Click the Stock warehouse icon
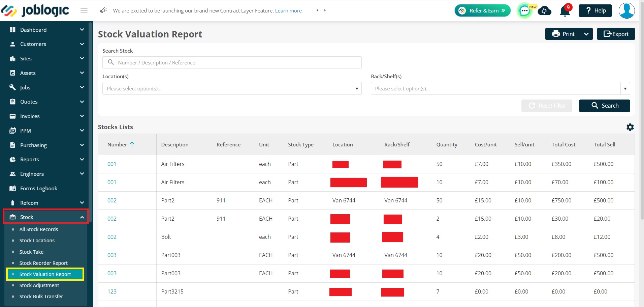 (13, 217)
